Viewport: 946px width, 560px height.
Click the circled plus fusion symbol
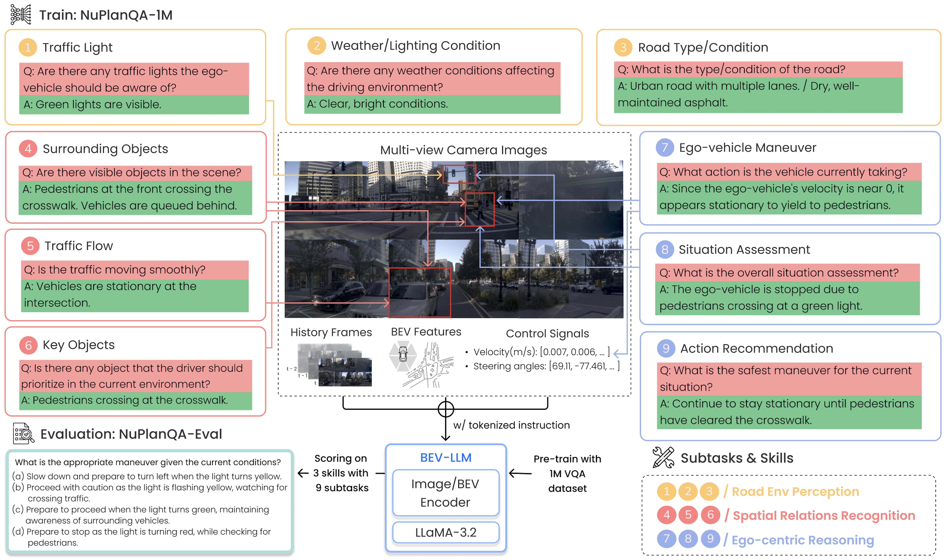point(446,409)
